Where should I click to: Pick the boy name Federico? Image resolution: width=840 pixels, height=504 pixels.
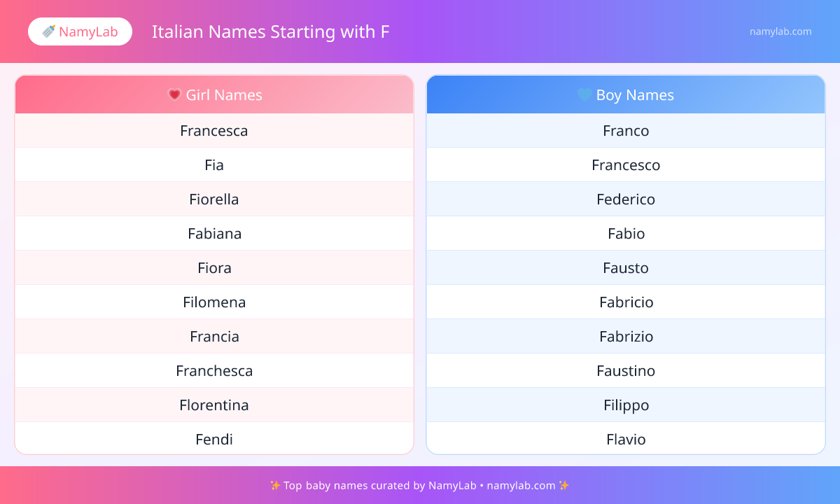[626, 199]
